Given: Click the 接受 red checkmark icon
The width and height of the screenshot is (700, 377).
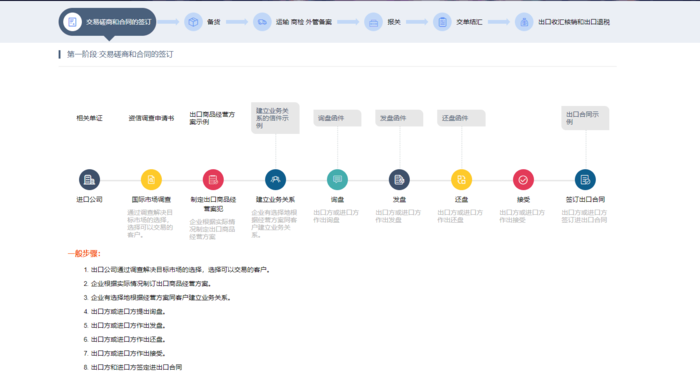Looking at the screenshot, I should [523, 180].
